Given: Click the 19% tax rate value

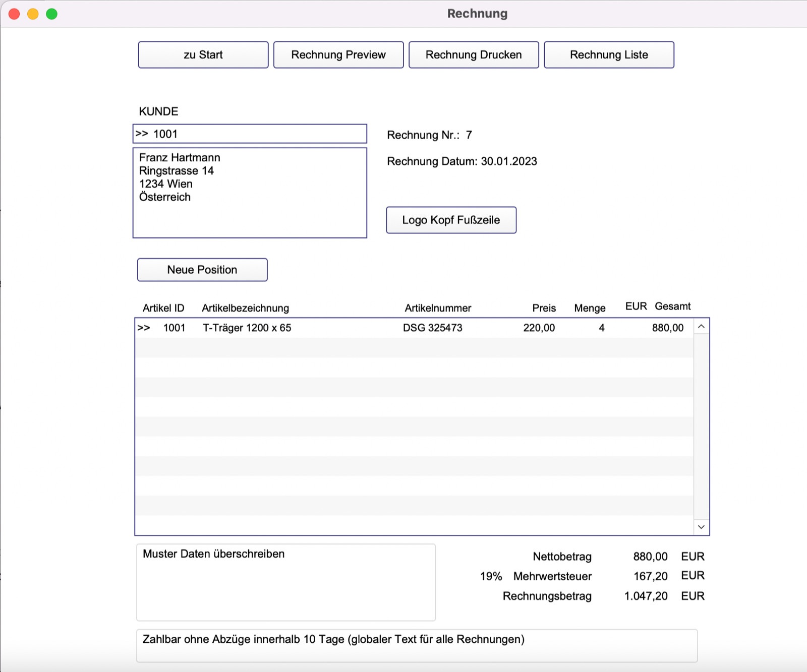Looking at the screenshot, I should coord(491,576).
